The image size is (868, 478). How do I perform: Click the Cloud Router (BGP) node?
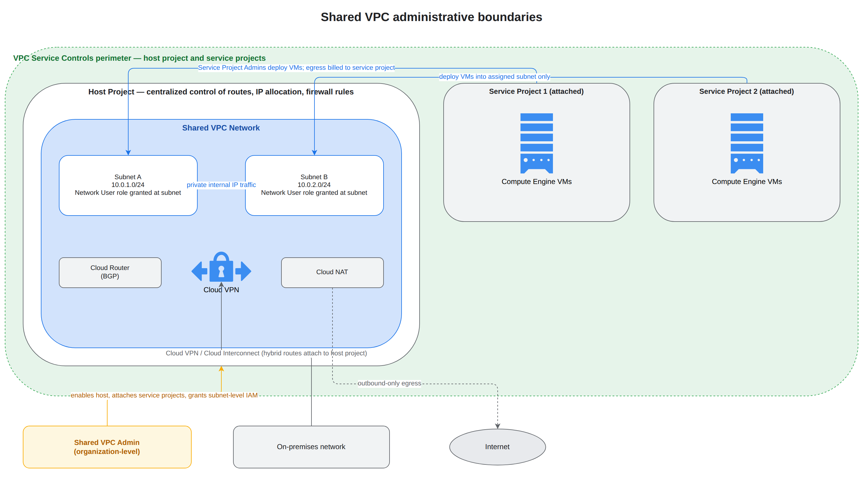tap(110, 273)
